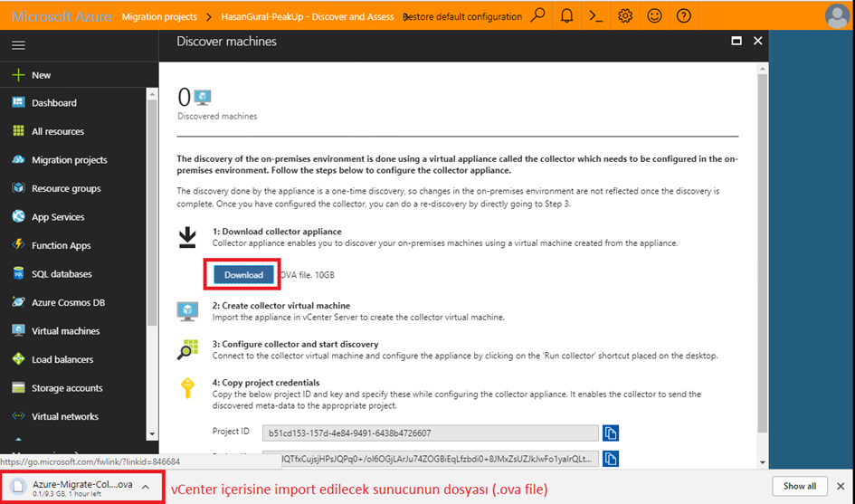This screenshot has width=855, height=504.
Task: Copy the project key to clipboard
Action: click(x=611, y=459)
